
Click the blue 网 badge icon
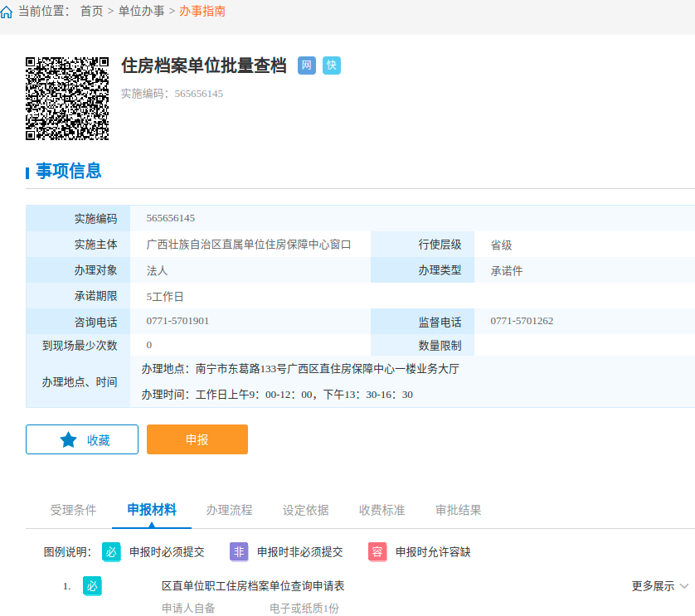307,65
